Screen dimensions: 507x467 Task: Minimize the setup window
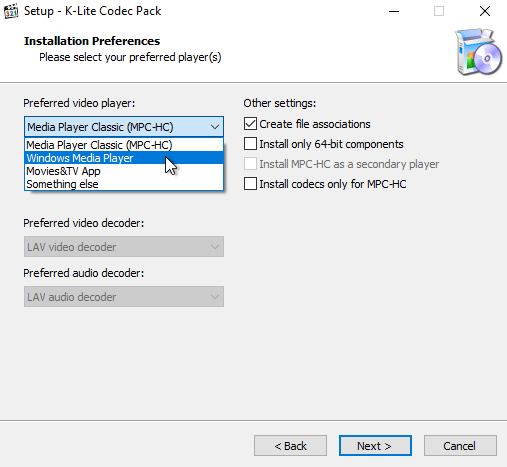pyautogui.click(x=394, y=11)
